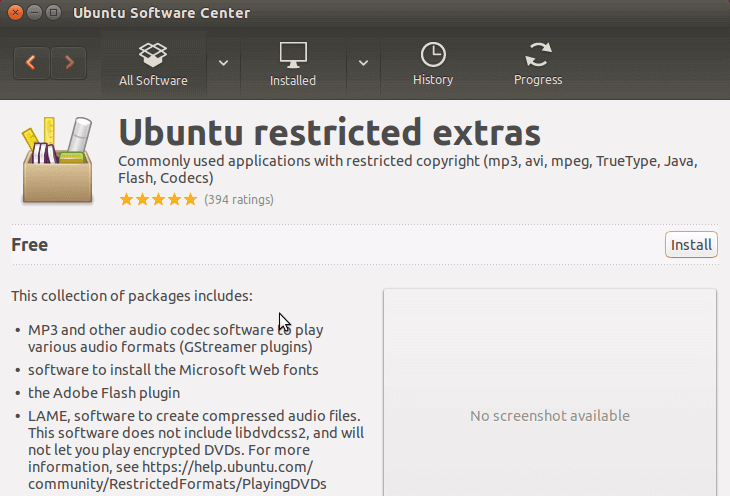Viewport: 730px width, 496px height.
Task: Open the 394 ratings link
Action: pyautogui.click(x=239, y=199)
